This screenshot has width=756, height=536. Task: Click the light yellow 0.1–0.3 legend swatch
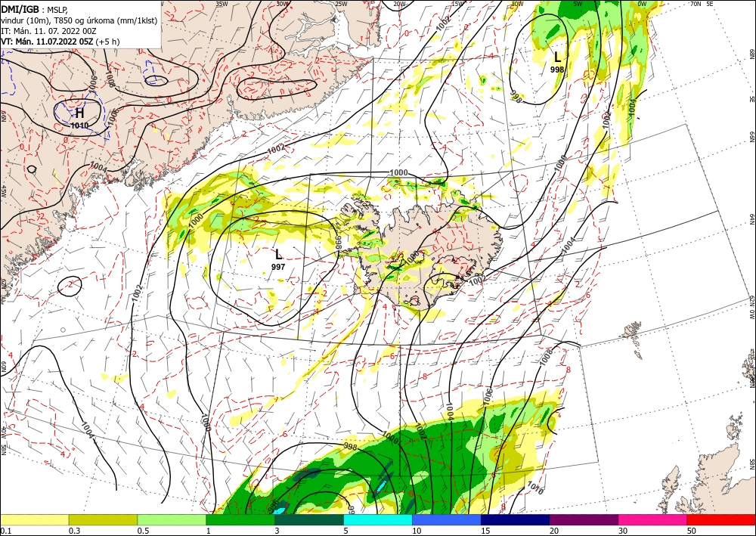[34, 519]
